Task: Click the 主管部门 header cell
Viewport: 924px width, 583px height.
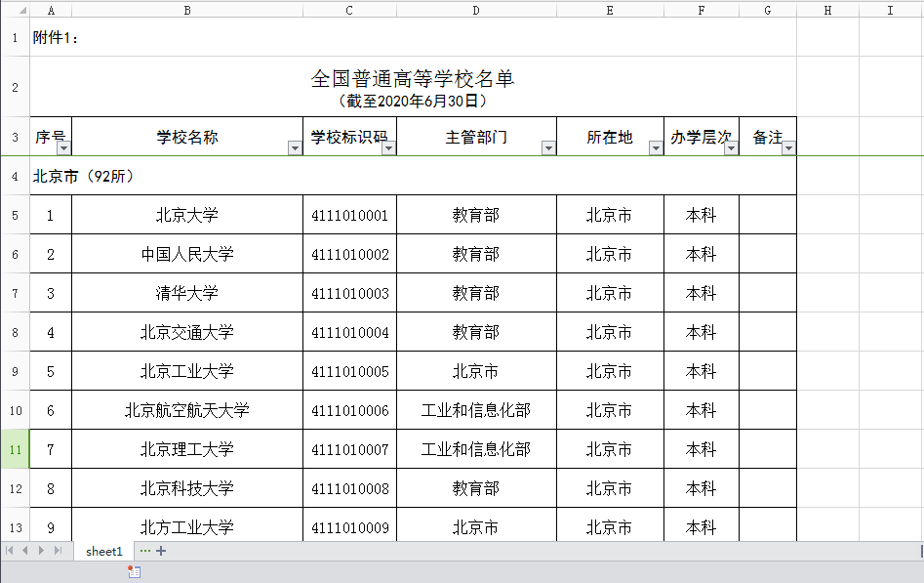Action: 476,137
